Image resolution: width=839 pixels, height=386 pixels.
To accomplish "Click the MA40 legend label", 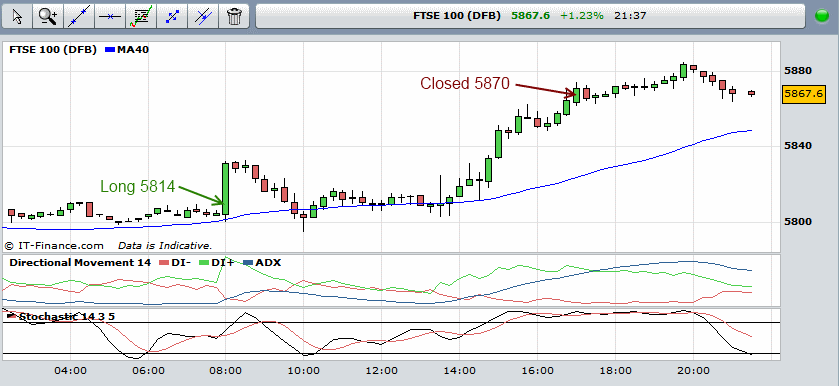I will 133,50.
